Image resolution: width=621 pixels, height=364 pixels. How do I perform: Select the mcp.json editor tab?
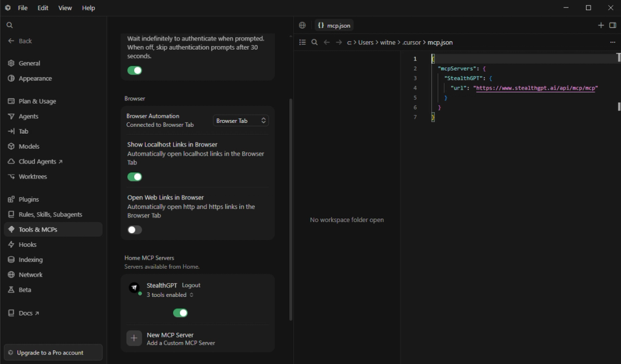pyautogui.click(x=334, y=25)
